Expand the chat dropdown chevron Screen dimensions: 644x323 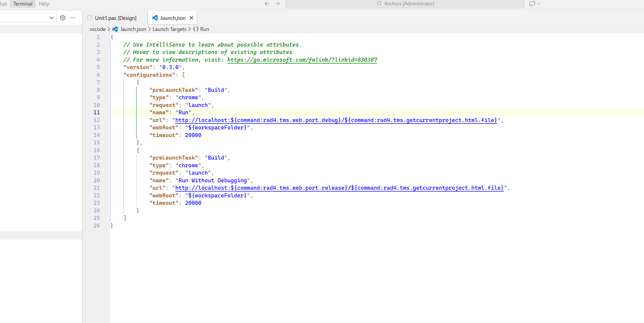pyautogui.click(x=539, y=4)
